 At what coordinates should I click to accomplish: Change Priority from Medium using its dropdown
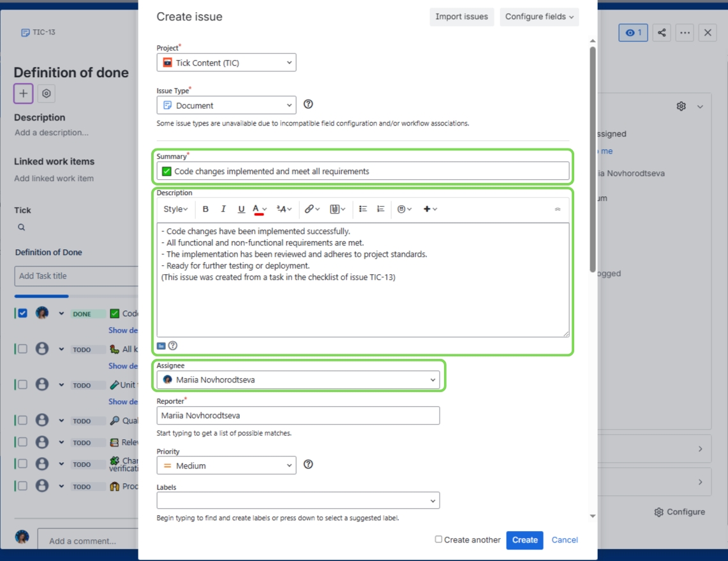click(x=227, y=465)
